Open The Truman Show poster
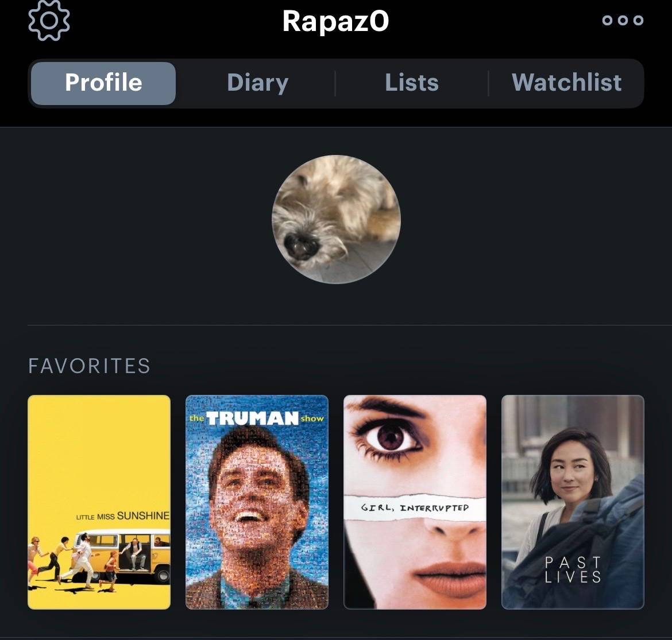Viewport: 672px width, 640px height. click(257, 502)
